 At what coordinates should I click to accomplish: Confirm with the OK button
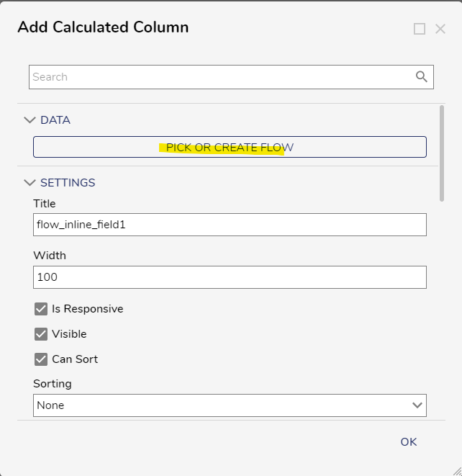tap(408, 442)
